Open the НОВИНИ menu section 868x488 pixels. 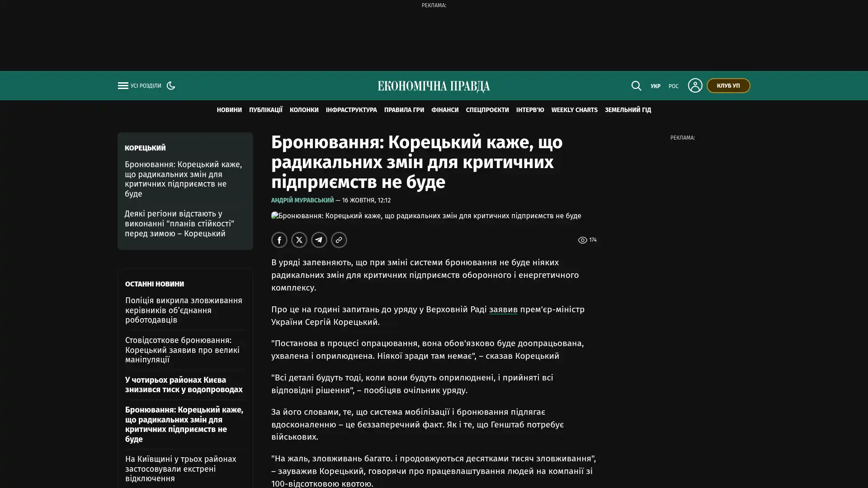[229, 110]
